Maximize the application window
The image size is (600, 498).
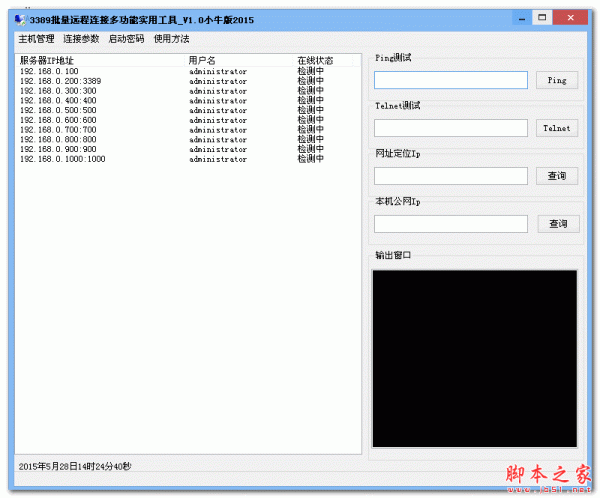[542, 18]
